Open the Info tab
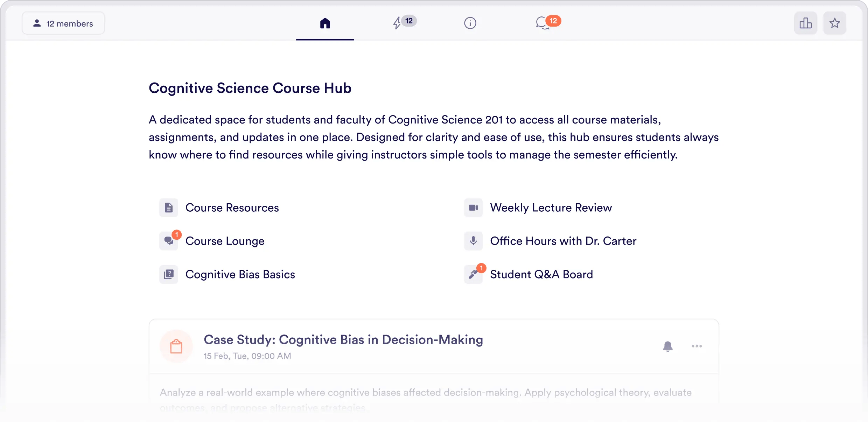Viewport: 868px width, 422px height. pos(470,23)
